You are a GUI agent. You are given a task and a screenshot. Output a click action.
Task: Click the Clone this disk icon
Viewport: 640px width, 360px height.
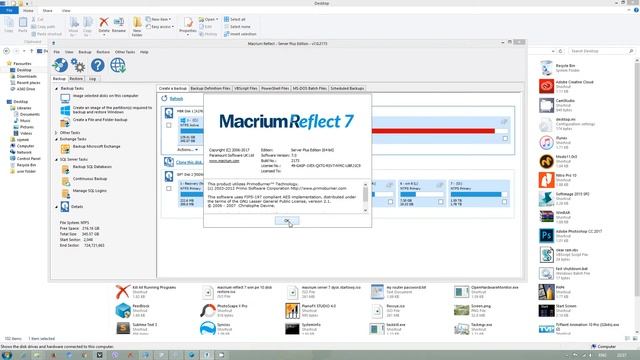coord(169,162)
